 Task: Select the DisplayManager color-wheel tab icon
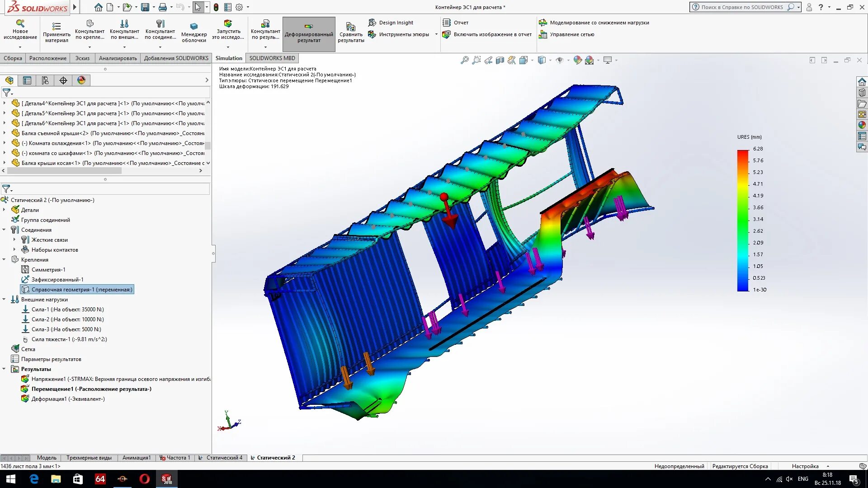81,80
